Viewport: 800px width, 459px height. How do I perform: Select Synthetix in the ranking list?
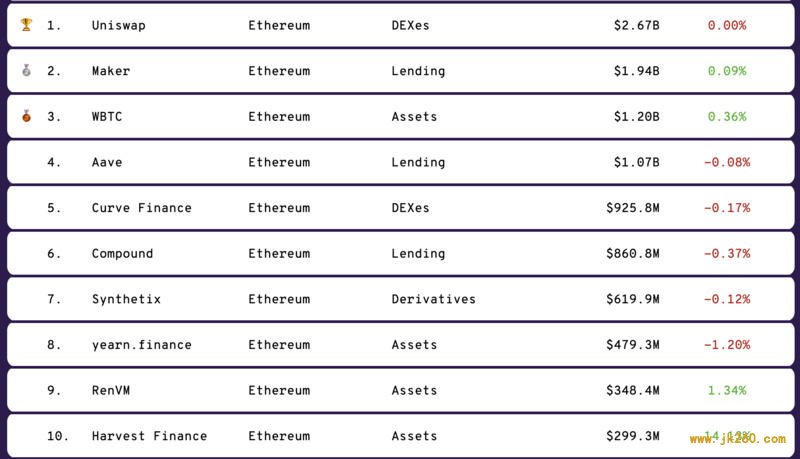126,299
